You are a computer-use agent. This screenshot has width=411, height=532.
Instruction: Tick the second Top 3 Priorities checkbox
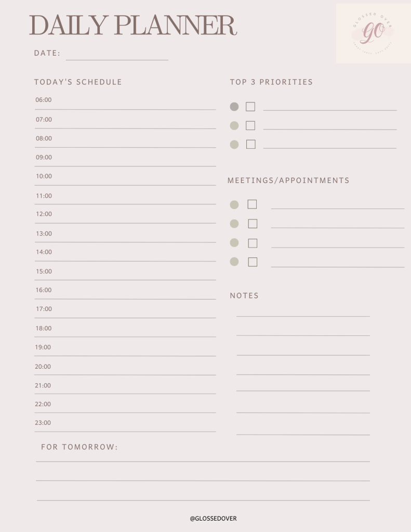(x=250, y=125)
